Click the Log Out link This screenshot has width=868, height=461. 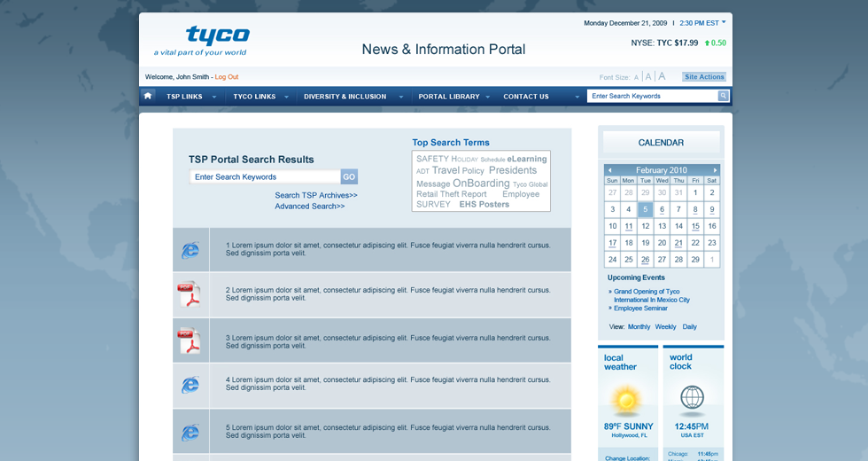point(227,77)
